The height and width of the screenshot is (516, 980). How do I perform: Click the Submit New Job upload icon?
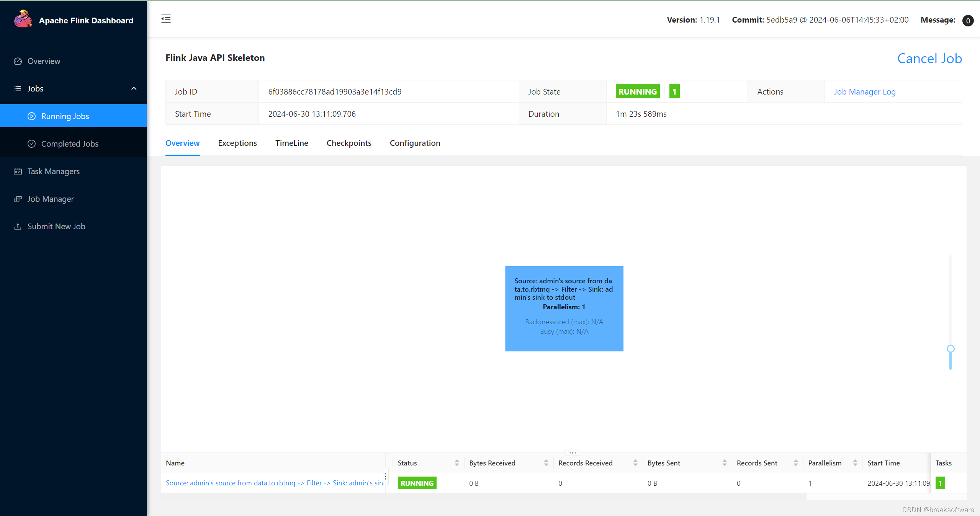(x=18, y=227)
